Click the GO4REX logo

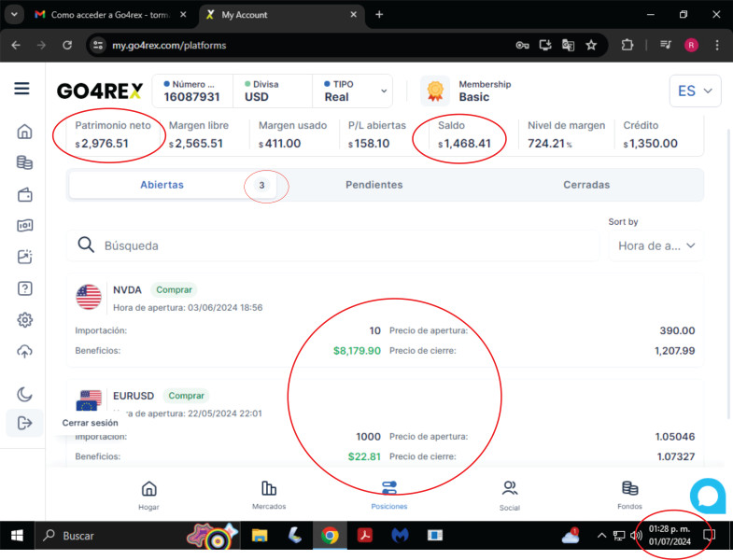[x=100, y=91]
